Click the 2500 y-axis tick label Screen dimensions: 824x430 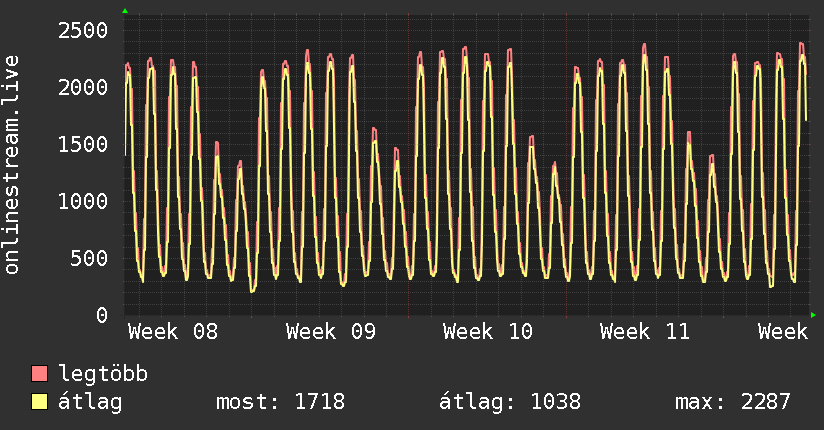pyautogui.click(x=81, y=30)
